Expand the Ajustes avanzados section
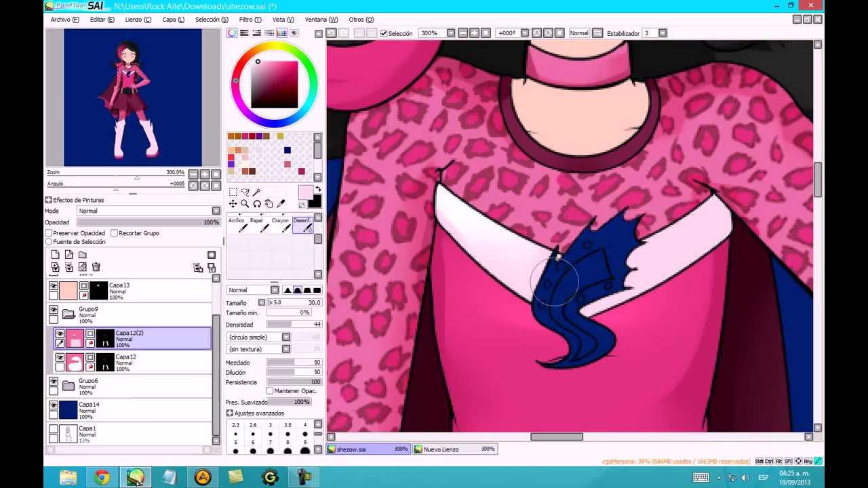The image size is (868, 488). pos(230,413)
